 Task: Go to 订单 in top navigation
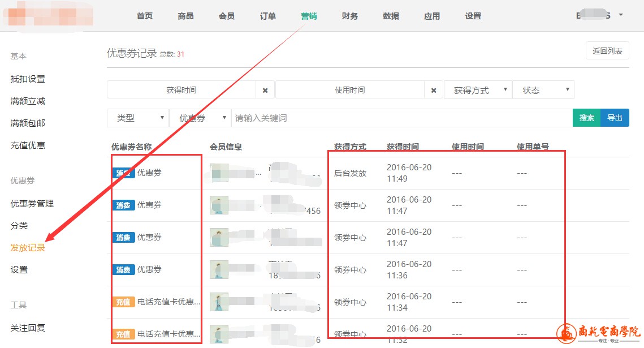tap(268, 16)
